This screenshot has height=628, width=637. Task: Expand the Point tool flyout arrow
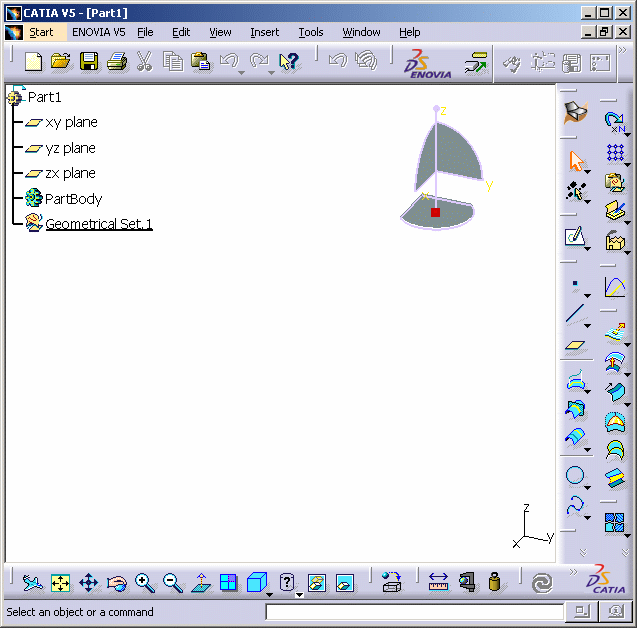point(587,295)
